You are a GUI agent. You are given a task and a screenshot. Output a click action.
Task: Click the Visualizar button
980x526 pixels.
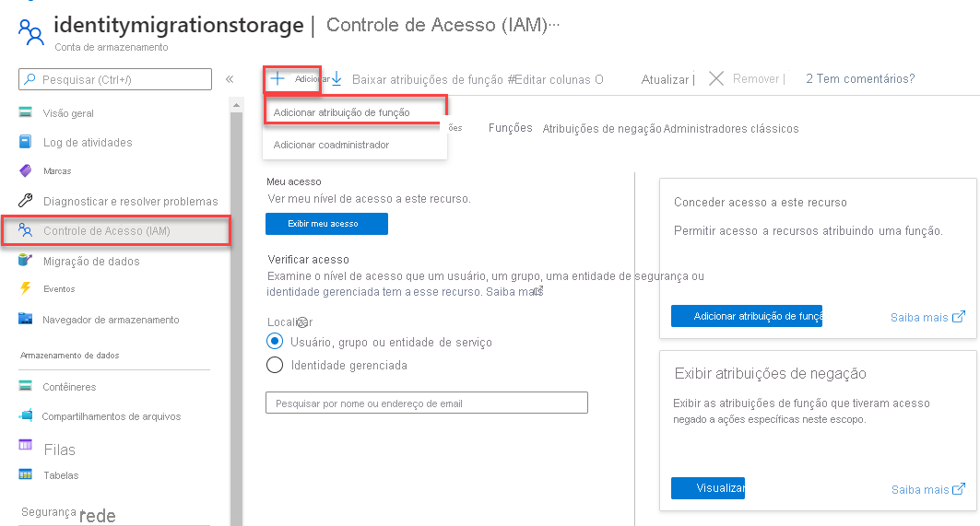[707, 488]
